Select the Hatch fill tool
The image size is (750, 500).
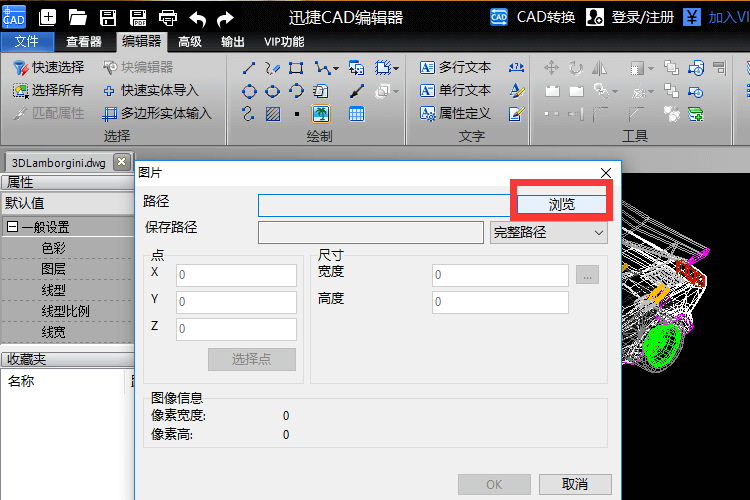click(x=273, y=114)
